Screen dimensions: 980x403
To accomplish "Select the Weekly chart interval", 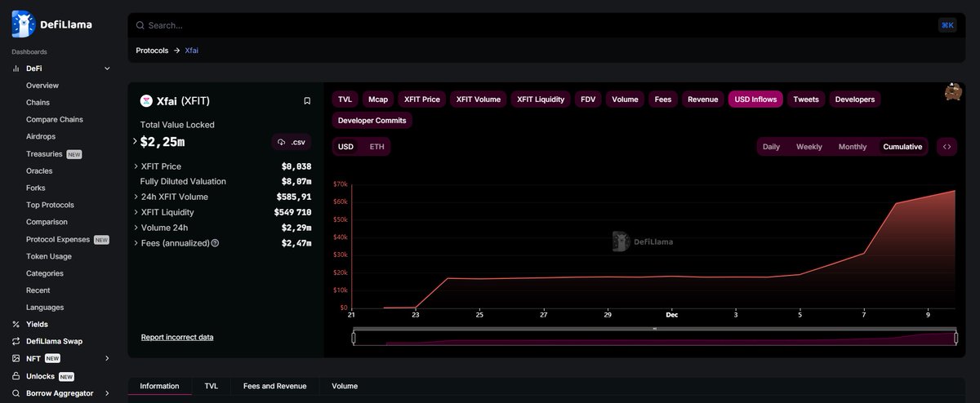I will [809, 147].
